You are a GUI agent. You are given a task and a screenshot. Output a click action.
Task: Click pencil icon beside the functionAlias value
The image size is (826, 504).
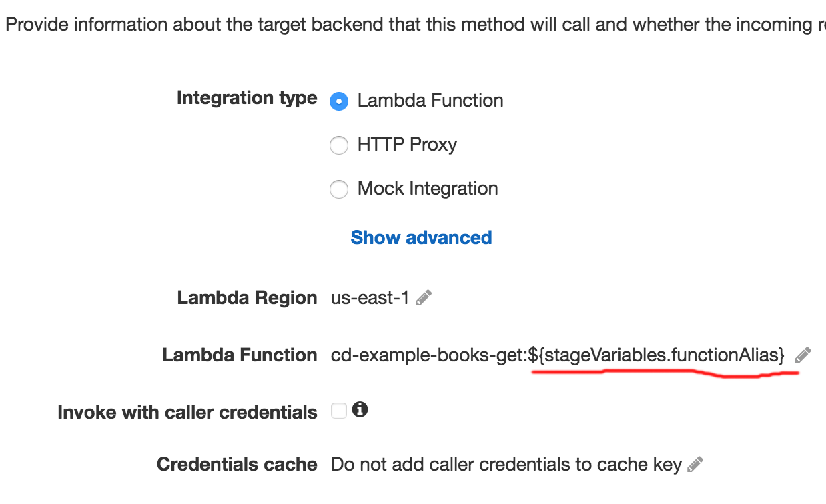(803, 355)
